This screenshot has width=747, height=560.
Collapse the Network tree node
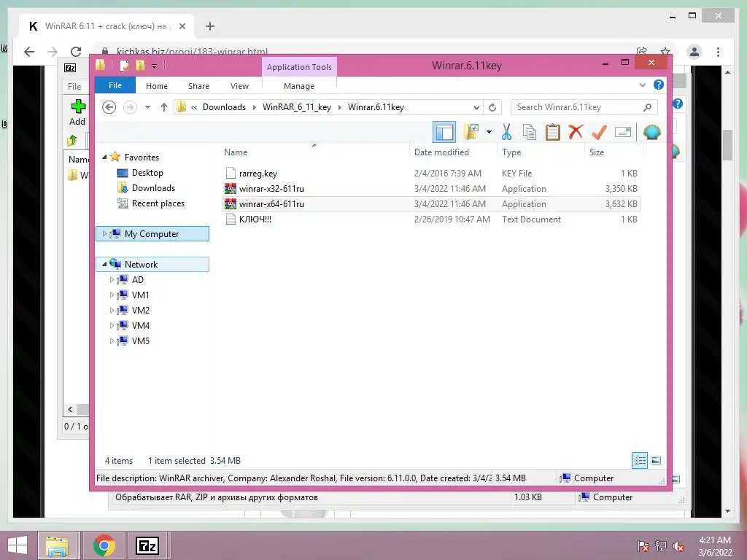point(104,264)
